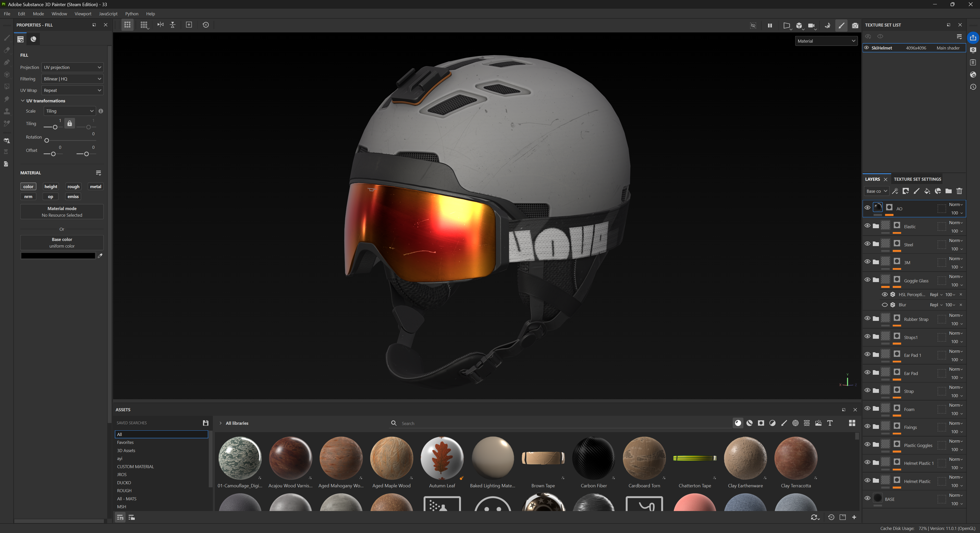Select CUSTOM MATERIAL saved search

point(136,466)
